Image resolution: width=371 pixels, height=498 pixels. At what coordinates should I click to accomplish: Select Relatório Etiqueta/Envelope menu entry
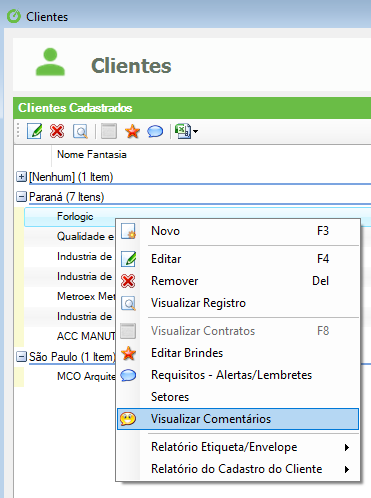point(238,447)
